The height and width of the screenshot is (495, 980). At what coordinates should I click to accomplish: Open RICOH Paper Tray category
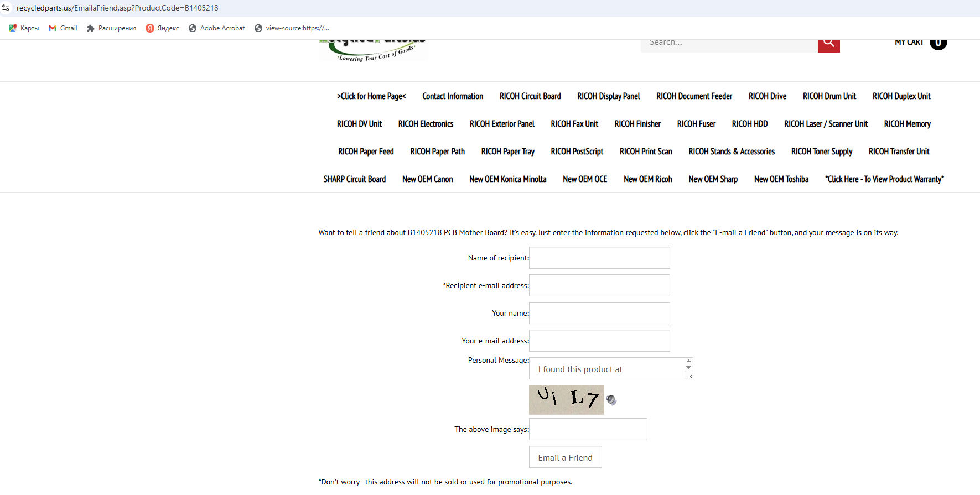click(x=508, y=152)
